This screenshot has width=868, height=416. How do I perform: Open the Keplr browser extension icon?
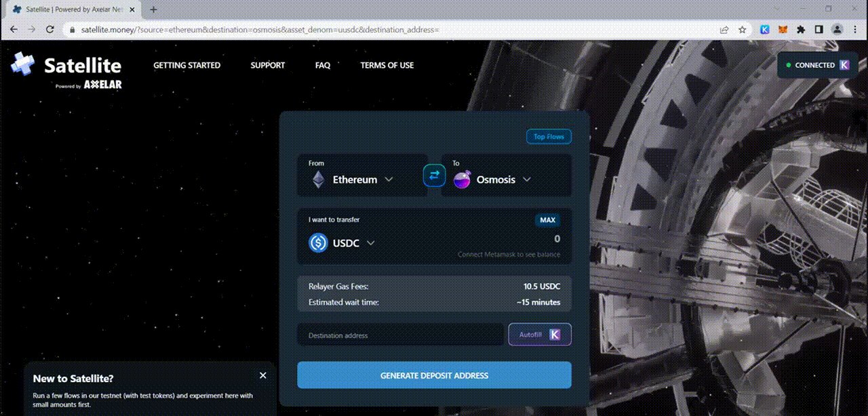[x=765, y=30]
